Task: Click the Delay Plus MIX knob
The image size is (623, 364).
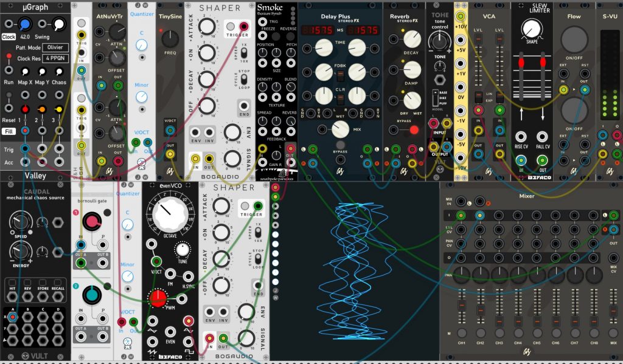Action: point(339,129)
